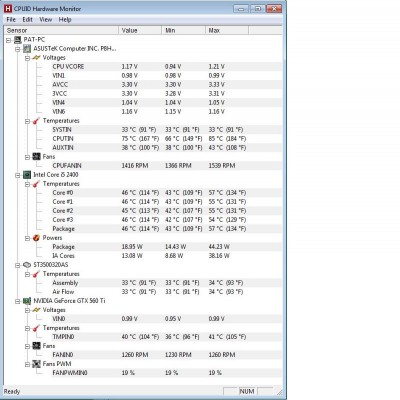Image resolution: width=400 pixels, height=400 pixels.
Task: Collapse the PAT-PC root node
Action: tap(8, 40)
